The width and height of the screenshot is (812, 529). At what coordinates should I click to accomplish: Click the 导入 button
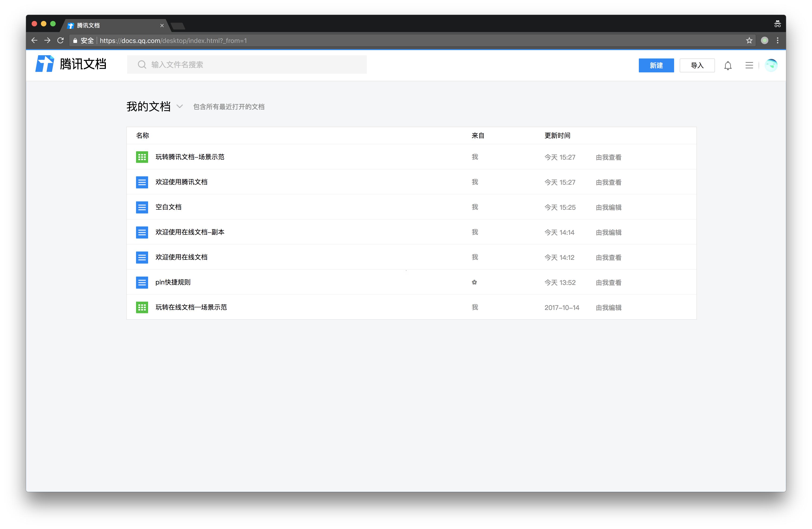(x=697, y=65)
